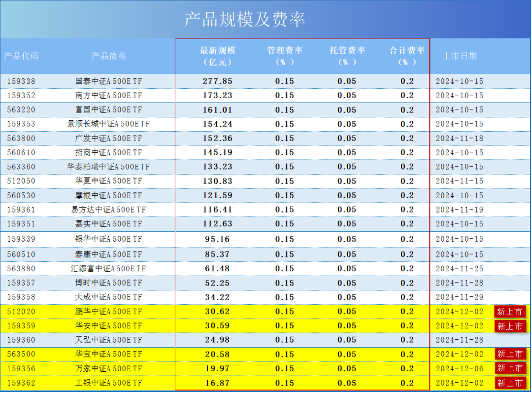Click the 管理费率(%) column header
532x393 pixels.
click(285, 56)
